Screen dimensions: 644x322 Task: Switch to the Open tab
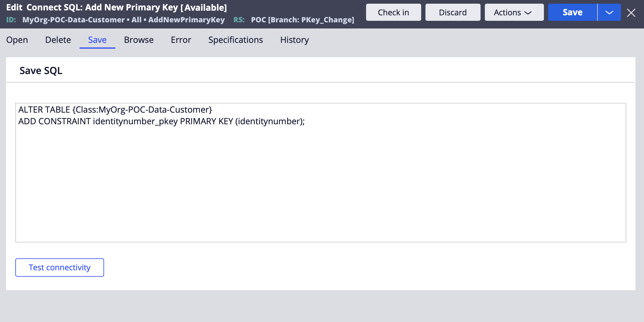[17, 40]
